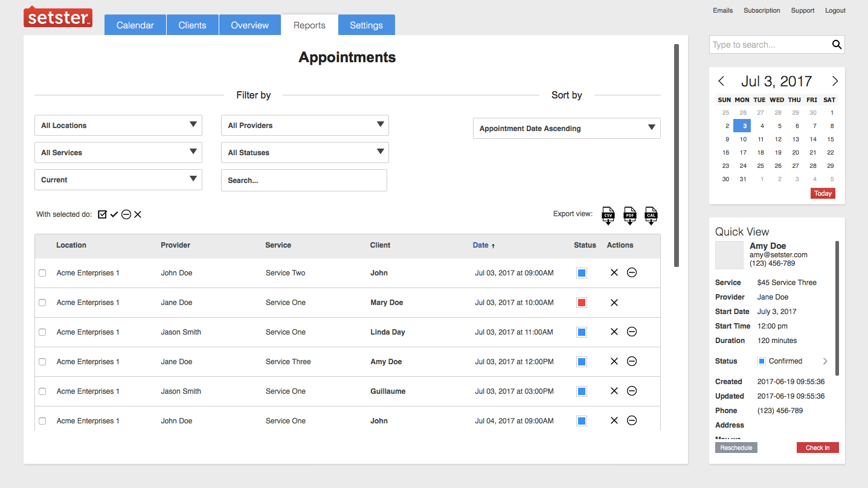Select July 4 in the calendar
The width and height of the screenshot is (868, 488).
[x=762, y=126]
